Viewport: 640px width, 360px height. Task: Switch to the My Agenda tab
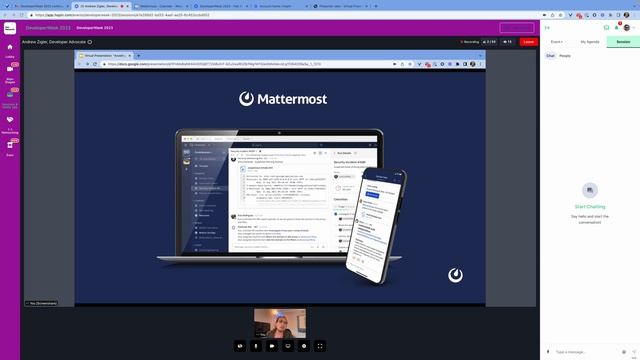point(590,42)
